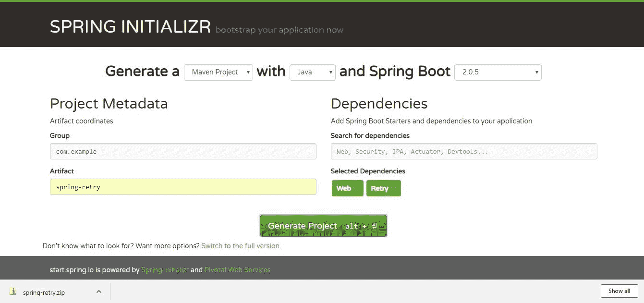Click the Artifact input field

pyautogui.click(x=183, y=187)
